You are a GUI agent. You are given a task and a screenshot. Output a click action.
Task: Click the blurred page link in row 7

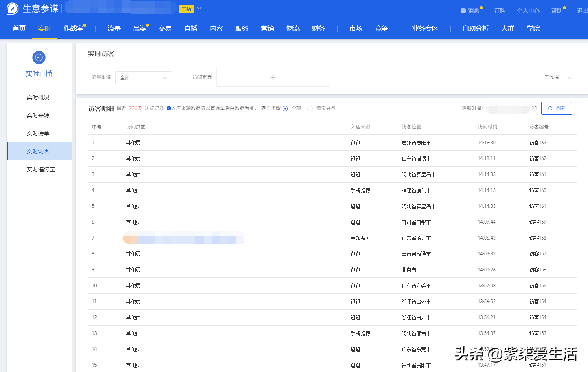pos(183,238)
